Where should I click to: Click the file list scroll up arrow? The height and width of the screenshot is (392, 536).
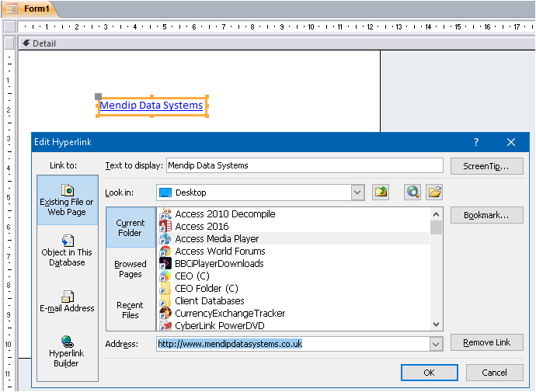tap(436, 214)
